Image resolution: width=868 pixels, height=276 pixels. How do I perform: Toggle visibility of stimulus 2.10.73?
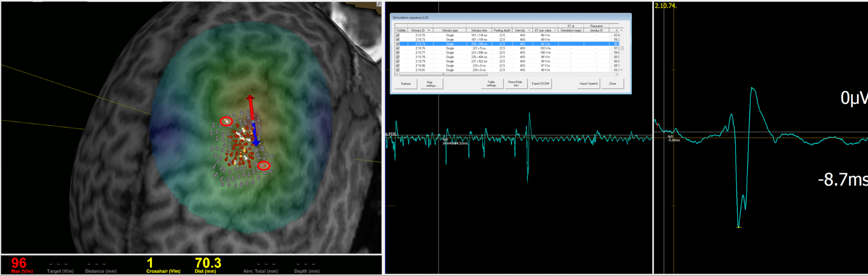click(398, 40)
